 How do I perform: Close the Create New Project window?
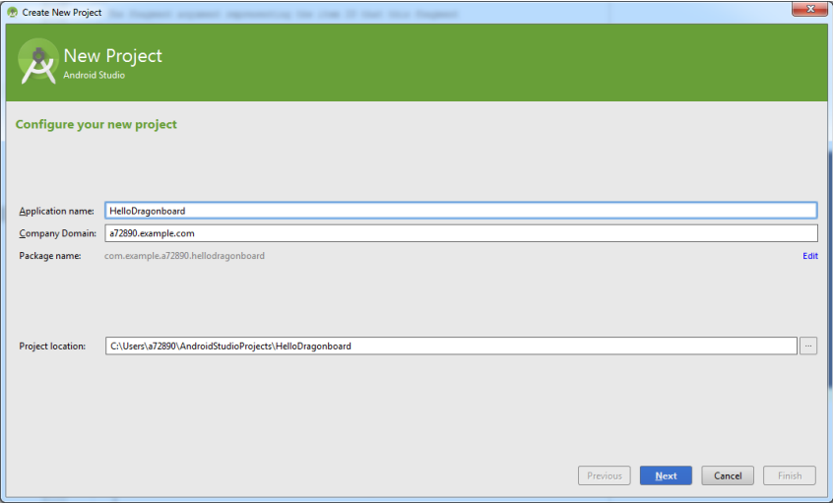click(x=809, y=9)
